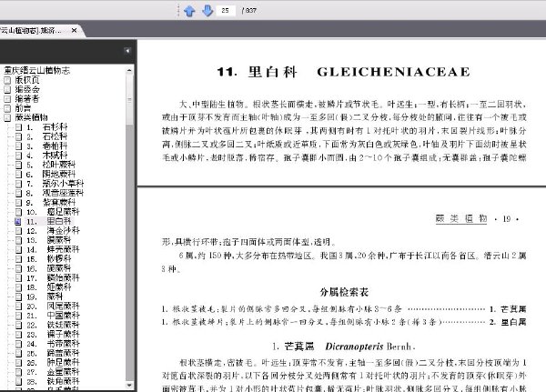Open the bookmark 重庆缙云山植物志
Screen dimensions: 546x392
[37, 71]
